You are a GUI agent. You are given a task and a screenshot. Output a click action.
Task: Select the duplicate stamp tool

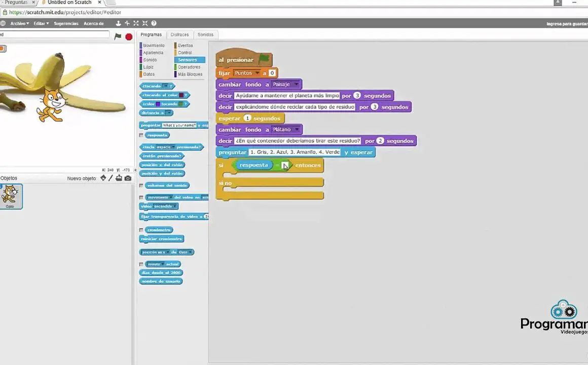[118, 23]
